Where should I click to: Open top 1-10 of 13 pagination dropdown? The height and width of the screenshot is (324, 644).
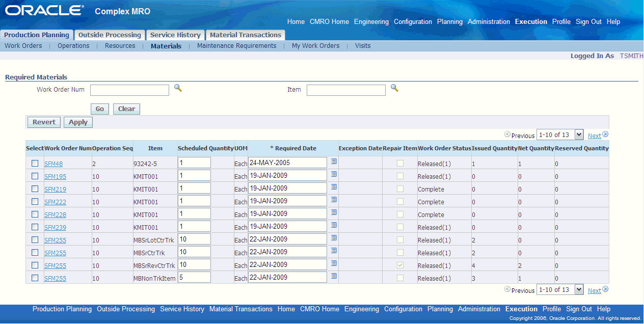click(560, 134)
